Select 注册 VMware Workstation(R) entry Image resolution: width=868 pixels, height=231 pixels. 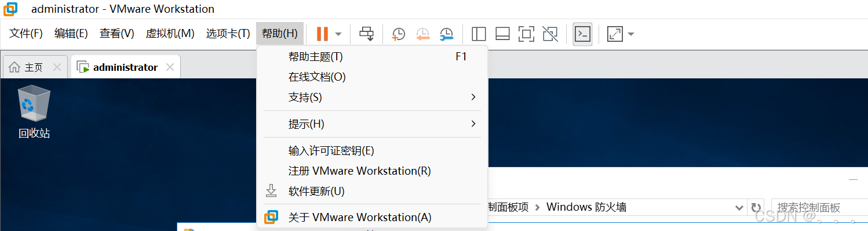(x=372, y=171)
